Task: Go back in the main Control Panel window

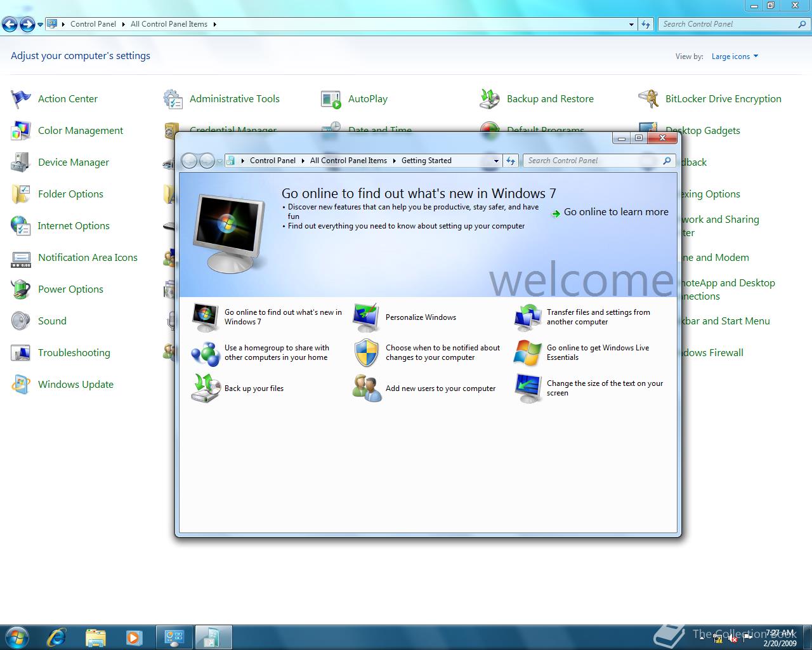Action: coord(10,25)
